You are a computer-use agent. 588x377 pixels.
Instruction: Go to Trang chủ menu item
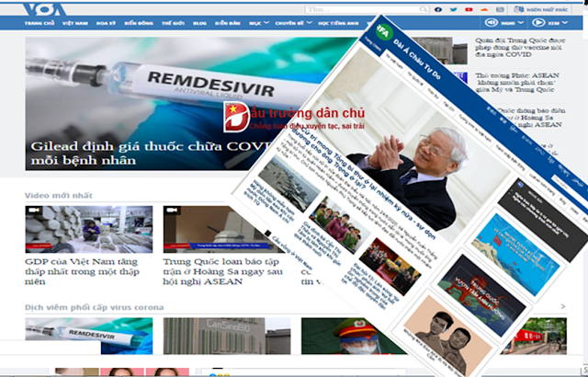(x=40, y=21)
